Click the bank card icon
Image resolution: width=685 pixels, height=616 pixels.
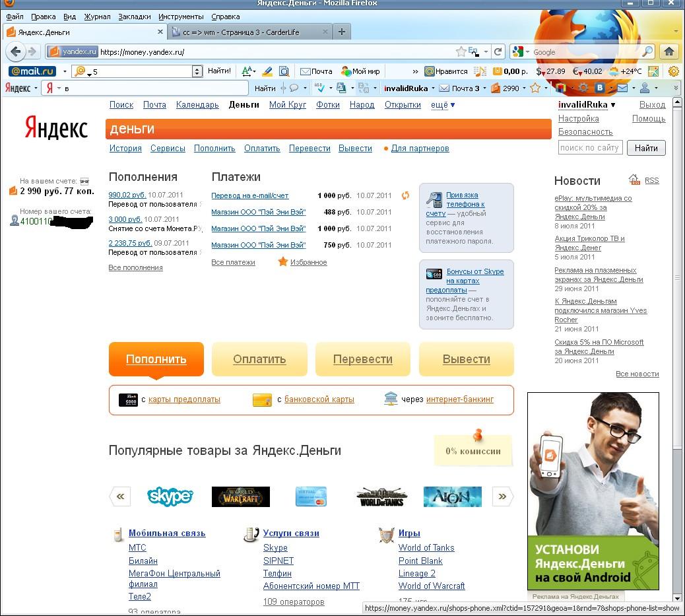[262, 399]
